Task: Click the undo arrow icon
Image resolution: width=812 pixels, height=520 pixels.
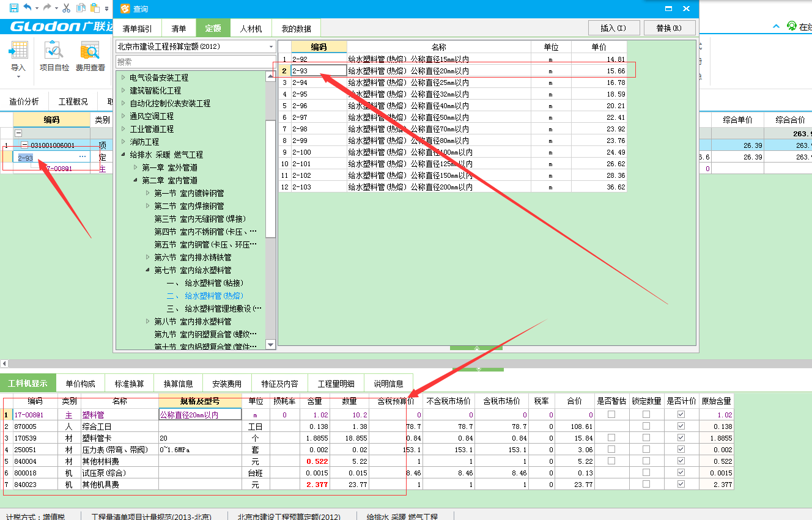Action: coord(28,8)
